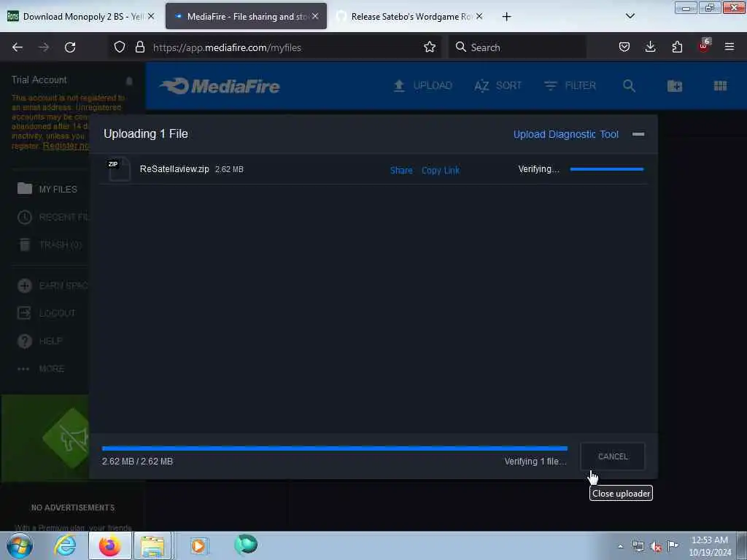The height and width of the screenshot is (560, 747).
Task: Expand the MORE sidebar item
Action: coord(41,368)
